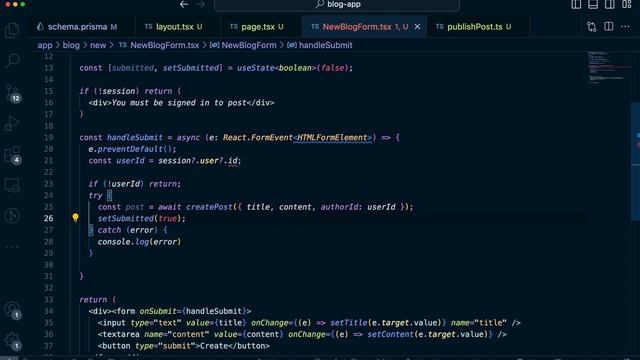Open NewBlogForm.tsx file breadcrumb

(x=159, y=45)
